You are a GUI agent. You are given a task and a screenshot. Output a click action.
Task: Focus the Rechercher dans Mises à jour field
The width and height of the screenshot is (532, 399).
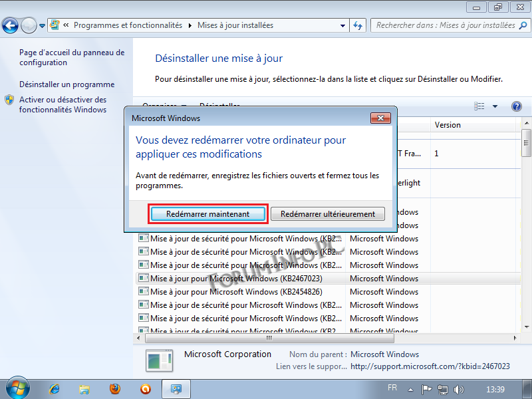[444, 25]
